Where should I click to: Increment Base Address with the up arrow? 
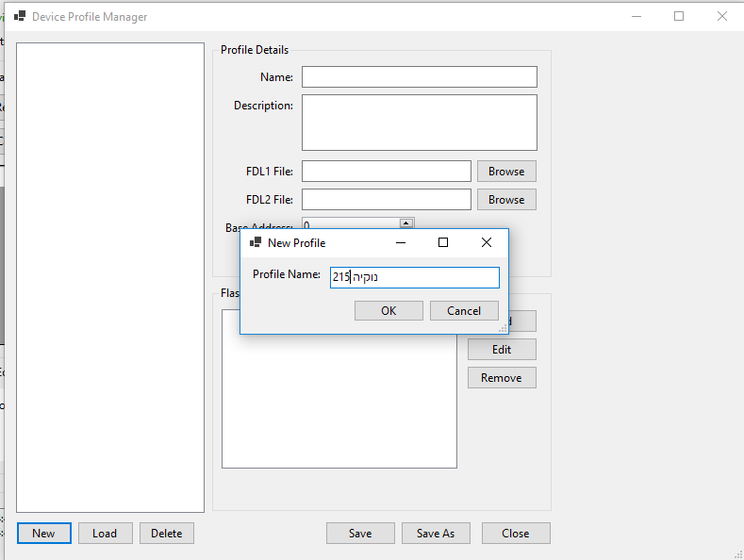pos(406,222)
